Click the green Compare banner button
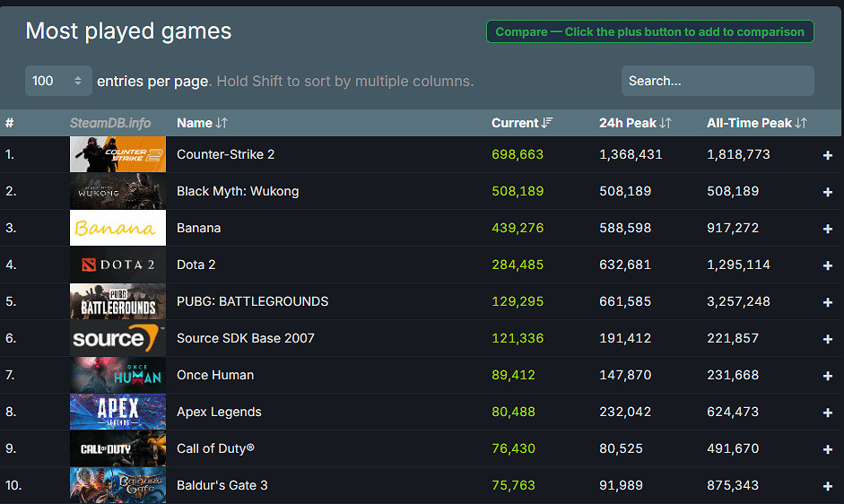This screenshot has height=504, width=844. pos(649,32)
